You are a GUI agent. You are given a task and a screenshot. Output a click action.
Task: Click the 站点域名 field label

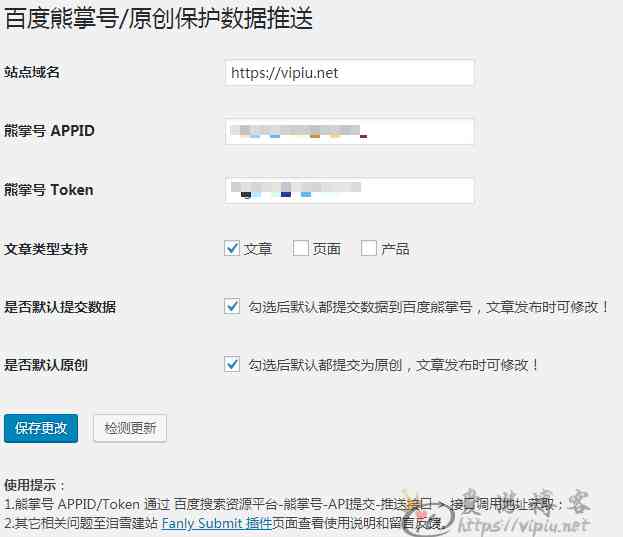pyautogui.click(x=32, y=72)
